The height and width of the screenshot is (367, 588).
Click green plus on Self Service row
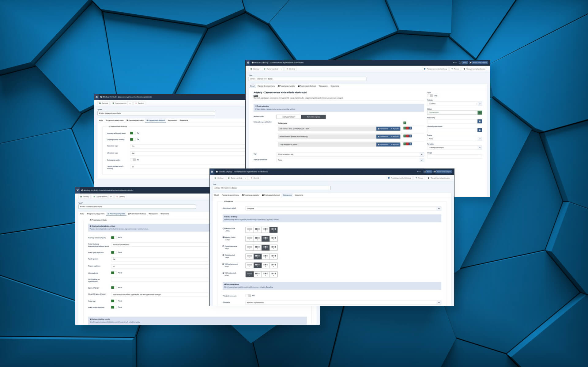point(405,128)
